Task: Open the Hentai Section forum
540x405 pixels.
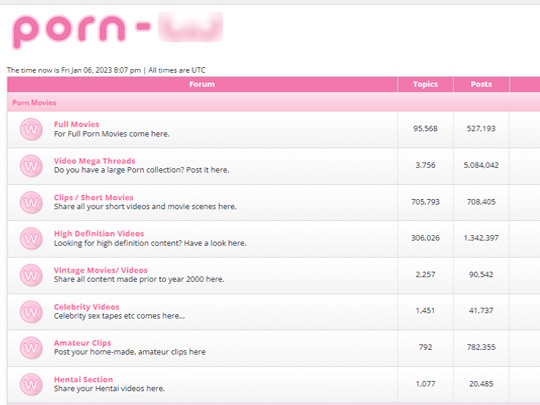Action: coord(83,379)
